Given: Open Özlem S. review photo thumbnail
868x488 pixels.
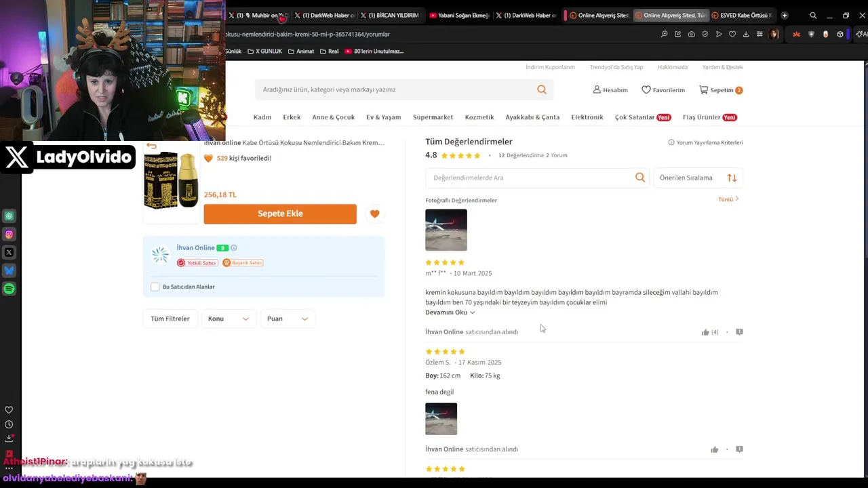Looking at the screenshot, I should 441,419.
